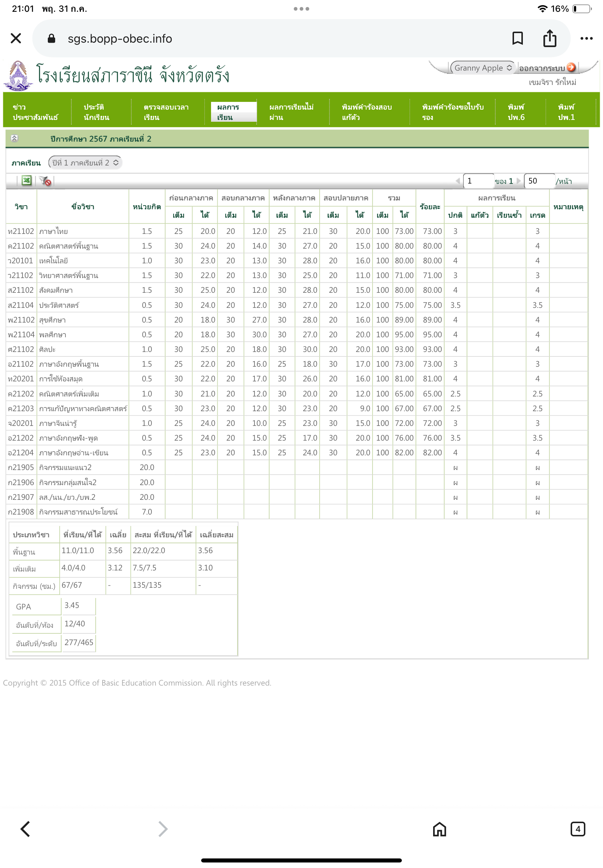Click the next page arrow in the pager
The height and width of the screenshot is (868, 603).
pos(519,181)
